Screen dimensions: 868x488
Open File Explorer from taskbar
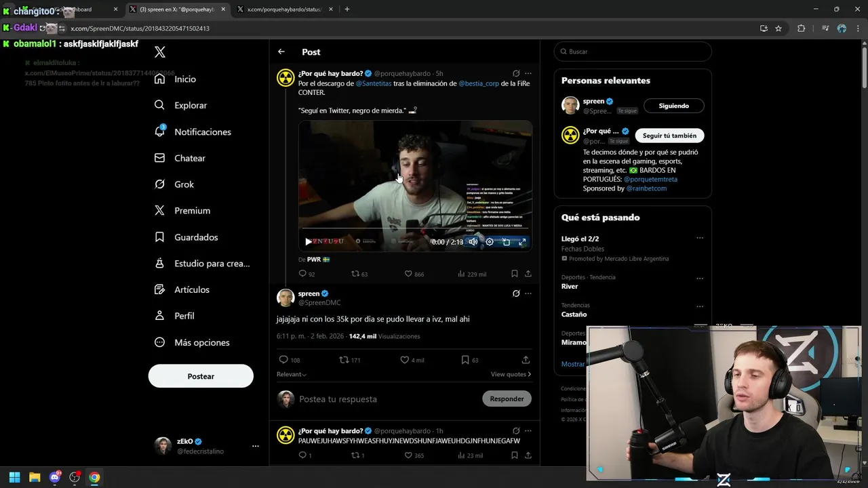(x=35, y=477)
